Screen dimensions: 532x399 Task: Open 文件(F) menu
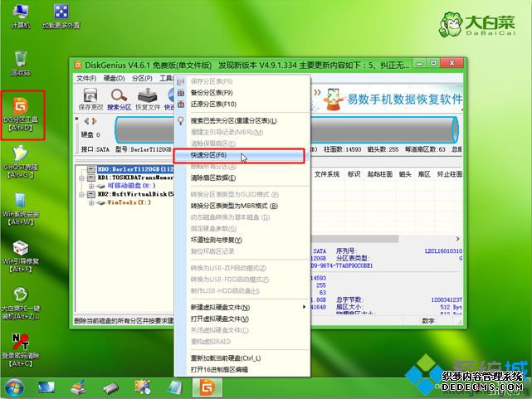point(86,78)
